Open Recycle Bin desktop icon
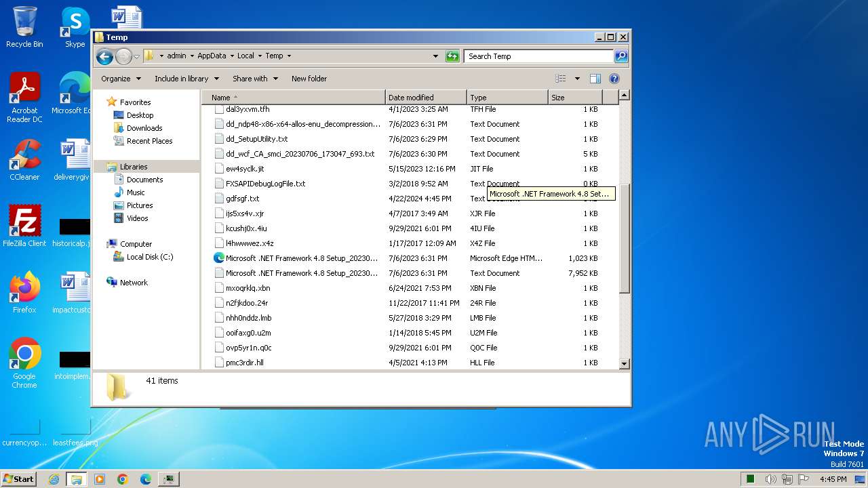The width and height of the screenshot is (868, 488). coord(24,28)
